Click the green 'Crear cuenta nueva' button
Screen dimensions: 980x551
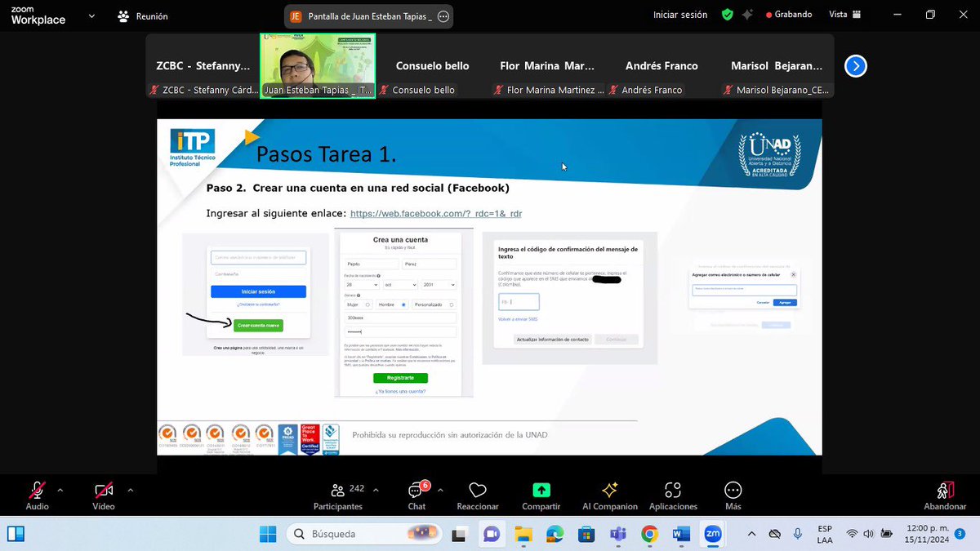[258, 325]
